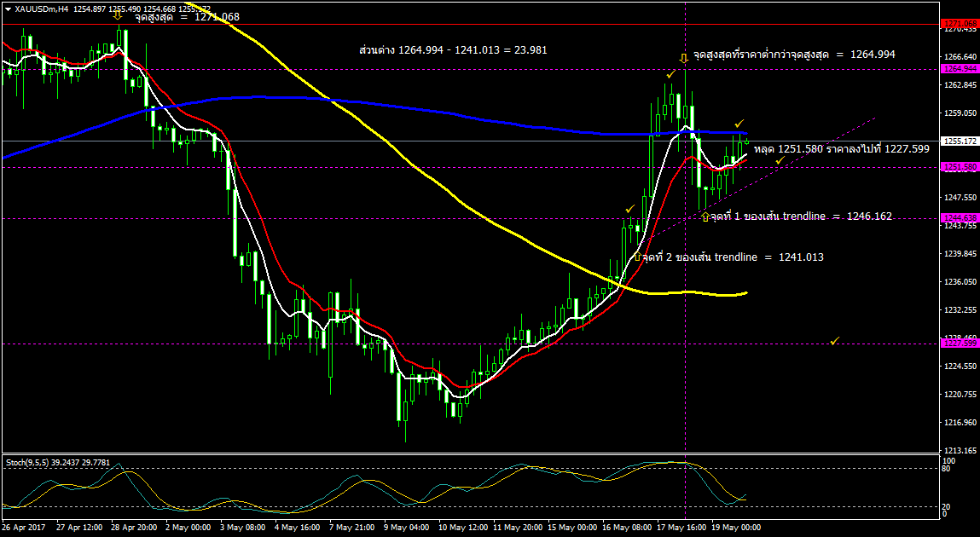The width and height of the screenshot is (980, 537).
Task: Click the 28 Apr 20:00 time axis label
Action: point(134,528)
